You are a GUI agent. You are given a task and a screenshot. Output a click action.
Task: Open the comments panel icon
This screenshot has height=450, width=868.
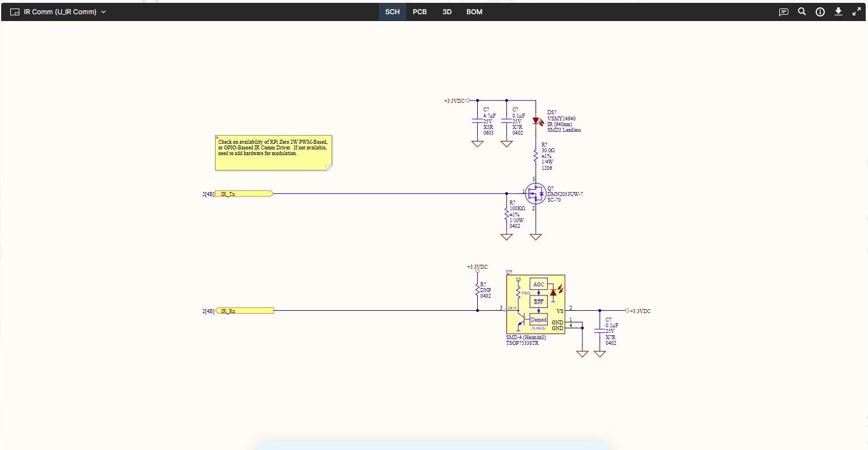[x=783, y=12]
